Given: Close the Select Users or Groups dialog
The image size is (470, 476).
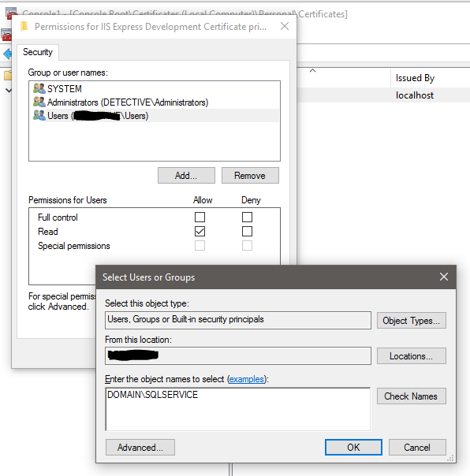Looking at the screenshot, I should 444,277.
